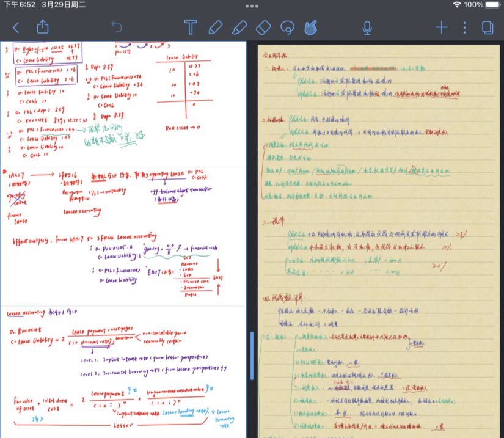Select the Pen tool
The image size is (504, 438).
pyautogui.click(x=216, y=27)
